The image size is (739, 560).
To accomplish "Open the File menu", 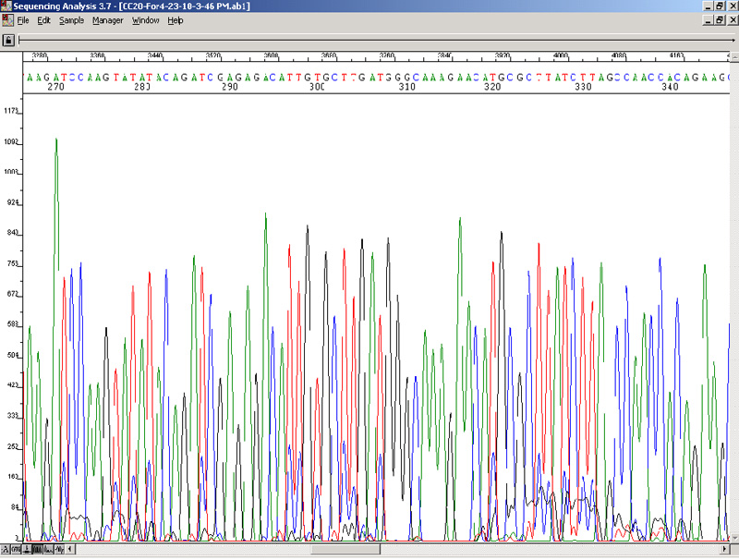I will pyautogui.click(x=23, y=20).
